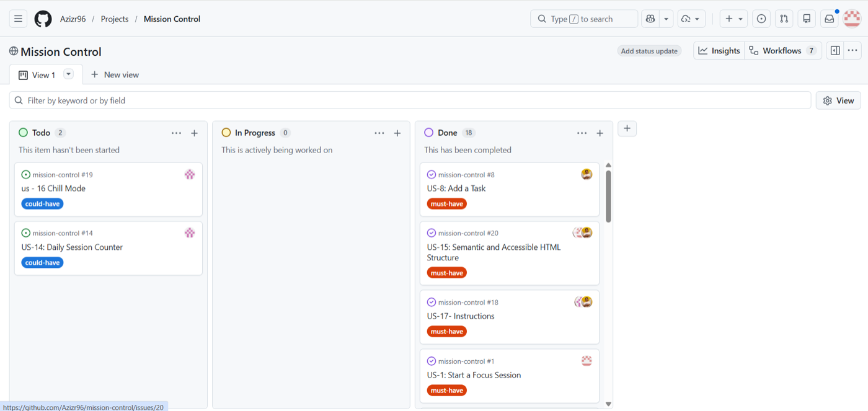
Task: Open card US-15: Semantic and Accessible HTML
Action: click(494, 252)
